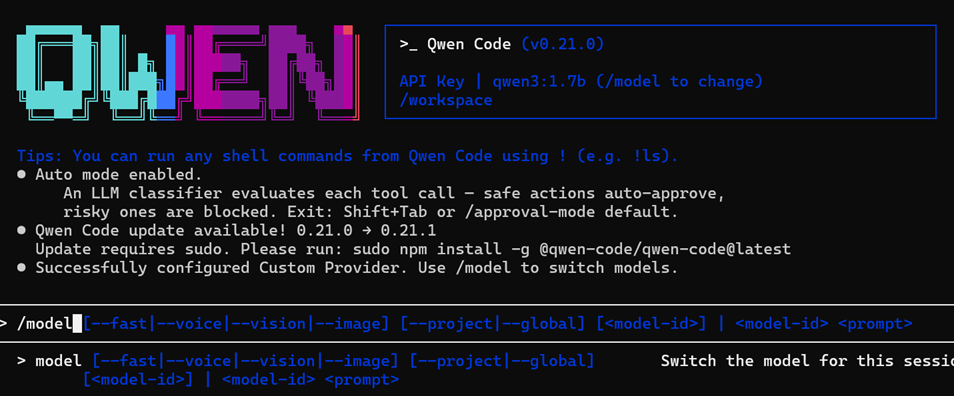Click the bullet before 'Qwen Code update available'

[21, 231]
